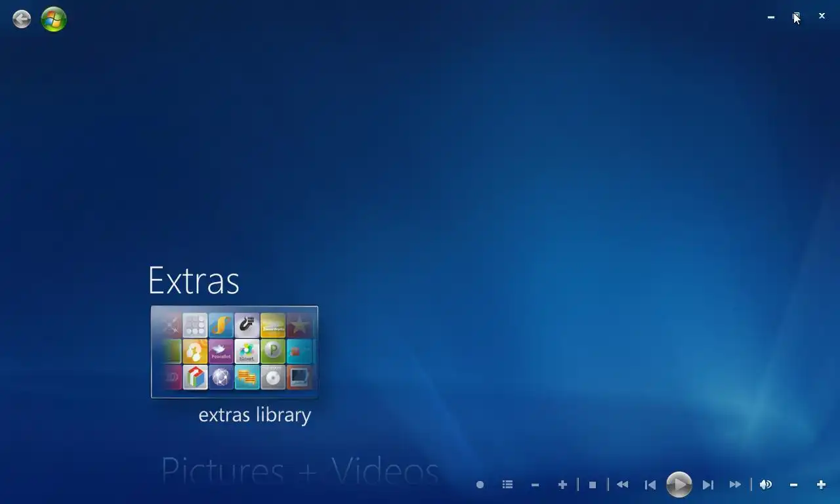840x504 pixels.
Task: Raise volume with the rightmost plus button
Action: tap(821, 485)
